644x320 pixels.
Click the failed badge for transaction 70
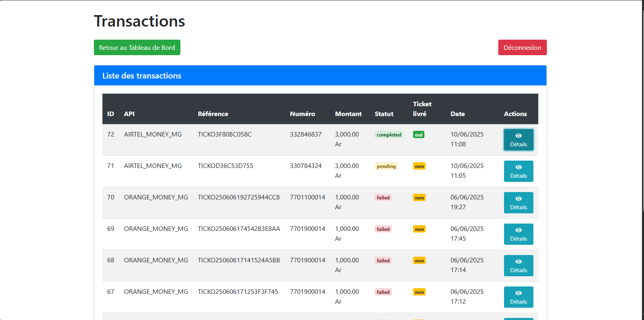383,198
